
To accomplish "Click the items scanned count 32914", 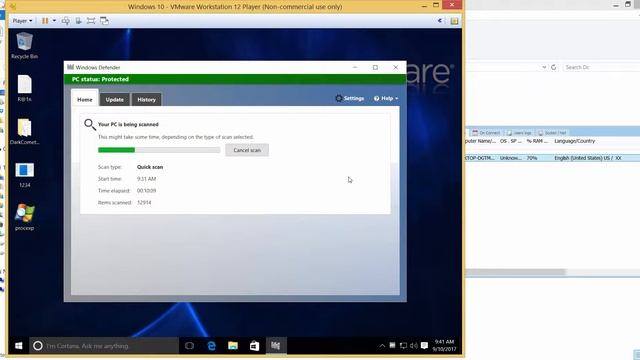I will [x=144, y=202].
